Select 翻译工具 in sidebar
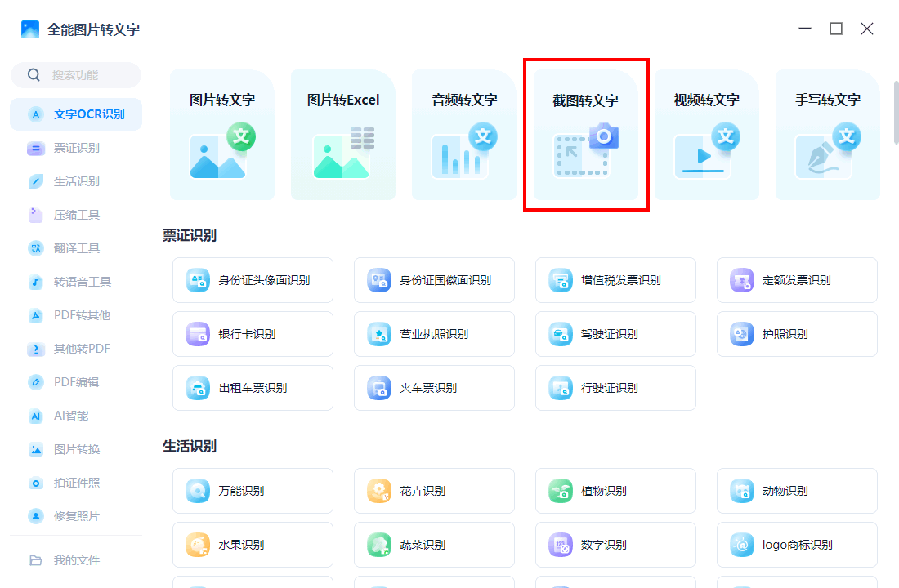This screenshot has height=588, width=899. point(76,248)
